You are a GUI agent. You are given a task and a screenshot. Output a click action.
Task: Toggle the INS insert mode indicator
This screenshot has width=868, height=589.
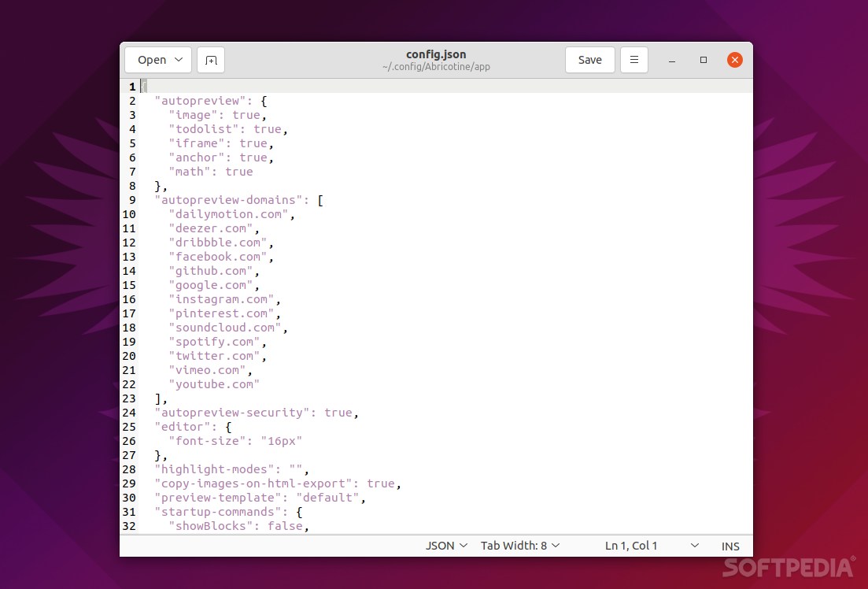pos(730,546)
